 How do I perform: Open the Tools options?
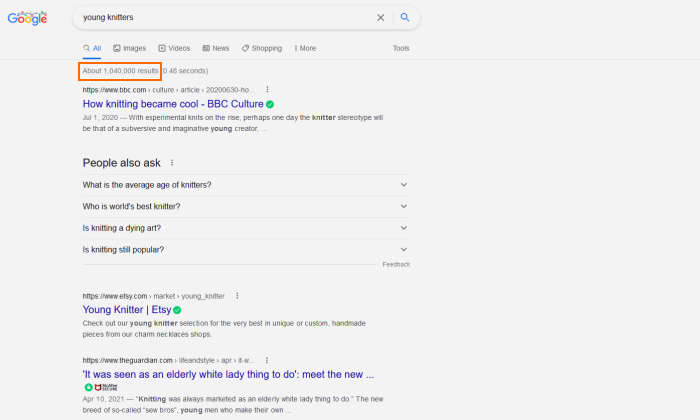point(401,48)
